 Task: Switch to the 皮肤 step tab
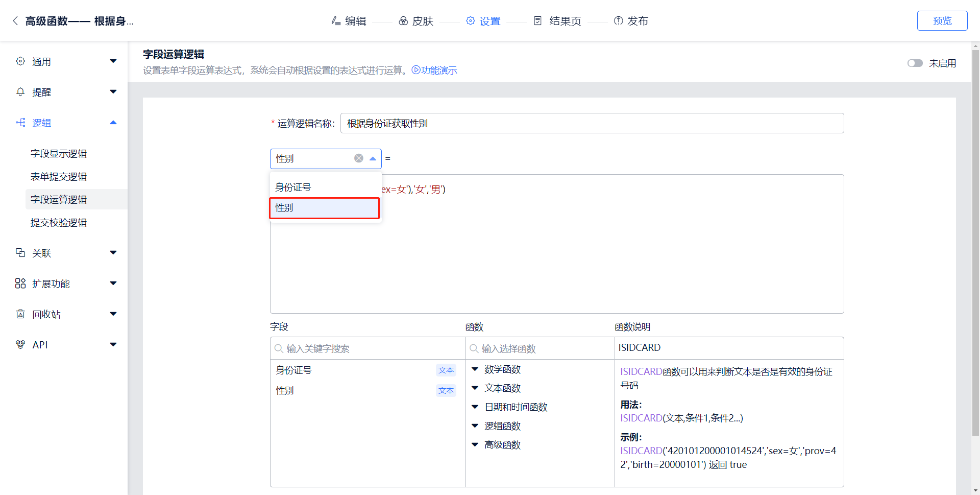click(x=416, y=21)
